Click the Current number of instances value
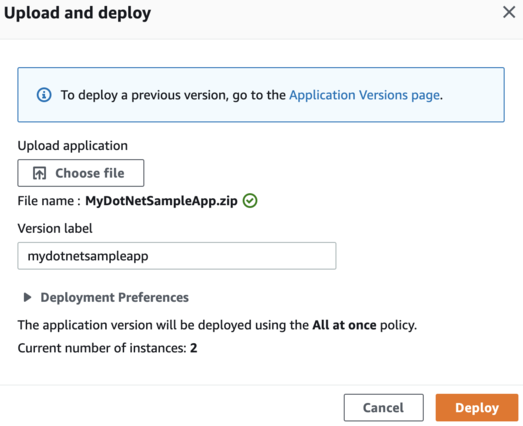 click(193, 348)
